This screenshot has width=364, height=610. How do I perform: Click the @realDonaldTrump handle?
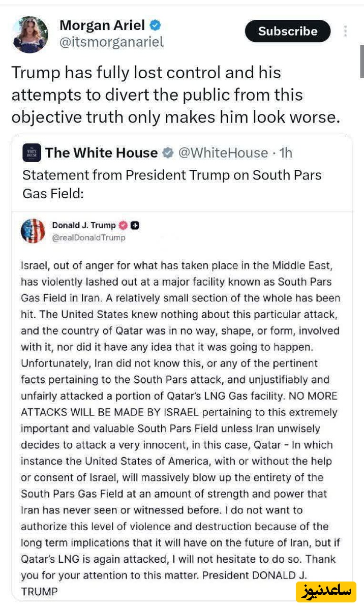point(88,237)
